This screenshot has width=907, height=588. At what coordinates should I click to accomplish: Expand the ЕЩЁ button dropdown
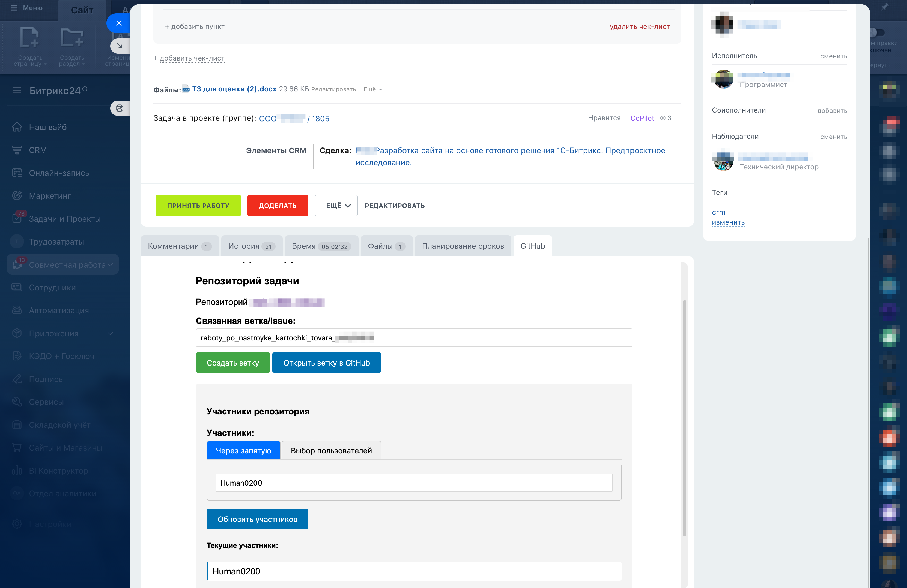(x=336, y=206)
